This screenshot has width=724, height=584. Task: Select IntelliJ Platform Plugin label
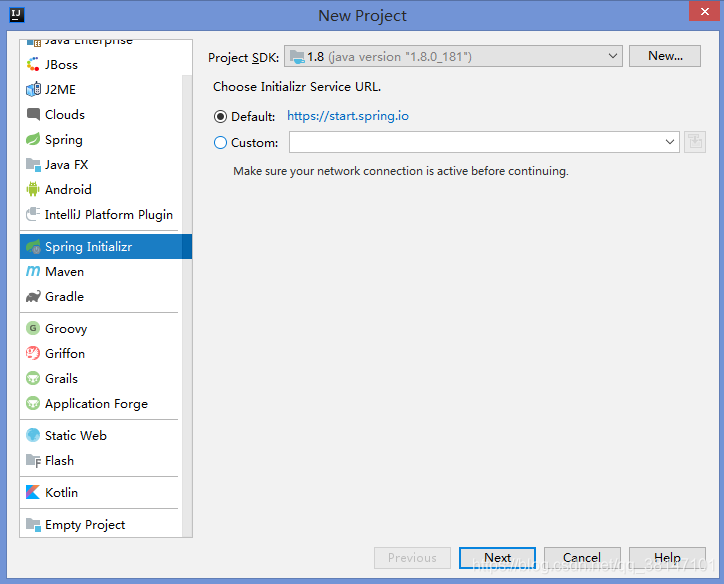pyautogui.click(x=109, y=215)
